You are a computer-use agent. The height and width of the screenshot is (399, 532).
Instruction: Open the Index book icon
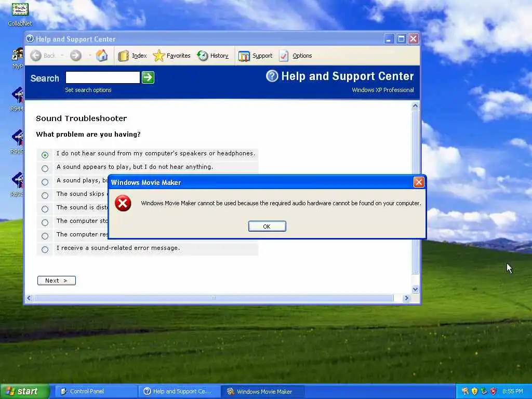123,56
